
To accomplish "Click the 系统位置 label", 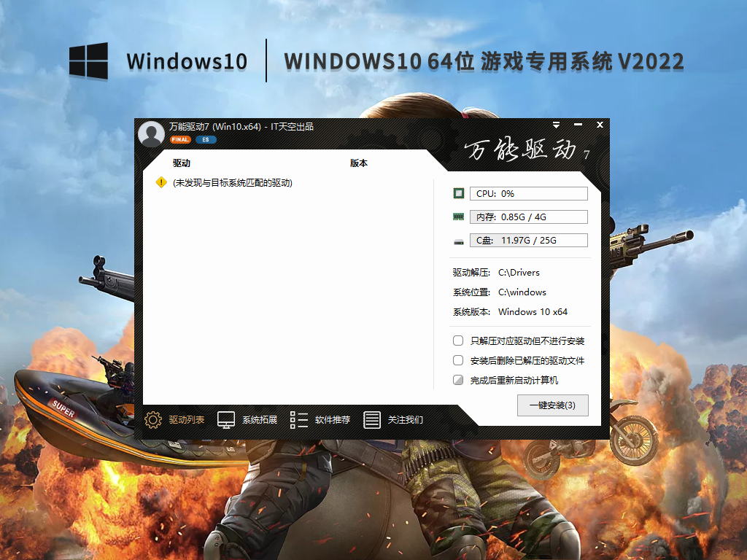I will [x=471, y=292].
